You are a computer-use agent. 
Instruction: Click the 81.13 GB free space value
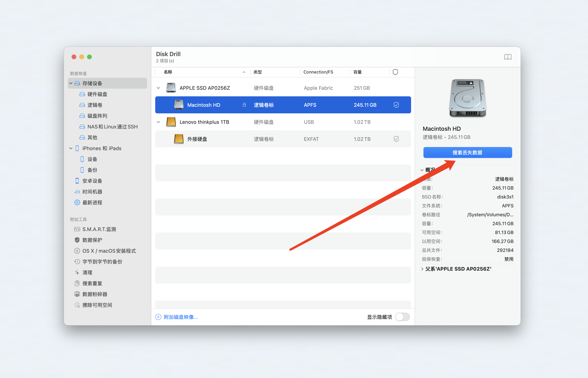point(504,233)
